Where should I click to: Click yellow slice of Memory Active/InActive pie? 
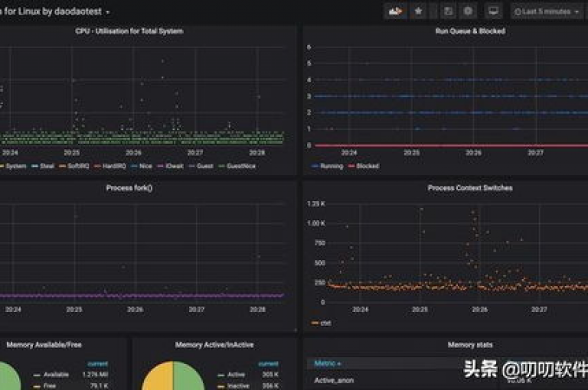pos(159,379)
